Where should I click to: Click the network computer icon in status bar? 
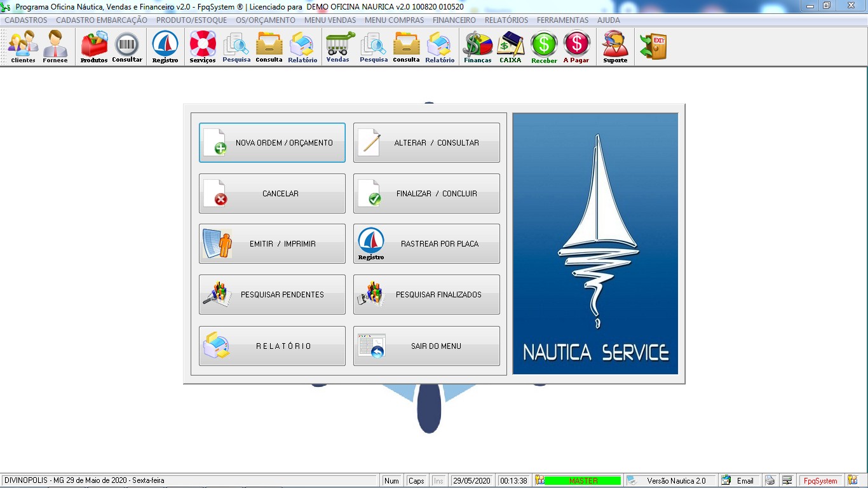coord(787,481)
